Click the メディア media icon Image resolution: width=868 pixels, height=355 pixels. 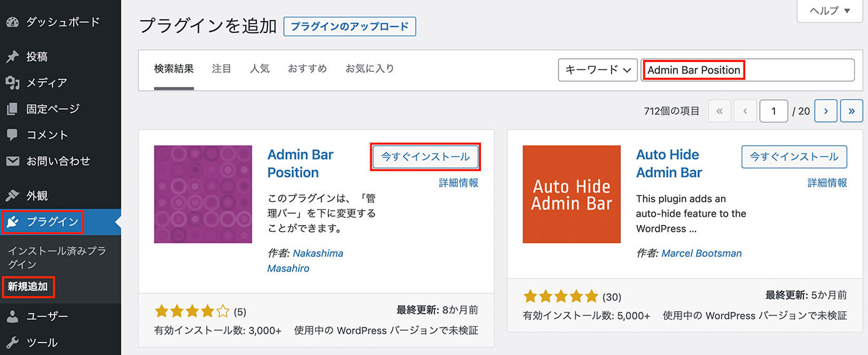13,82
